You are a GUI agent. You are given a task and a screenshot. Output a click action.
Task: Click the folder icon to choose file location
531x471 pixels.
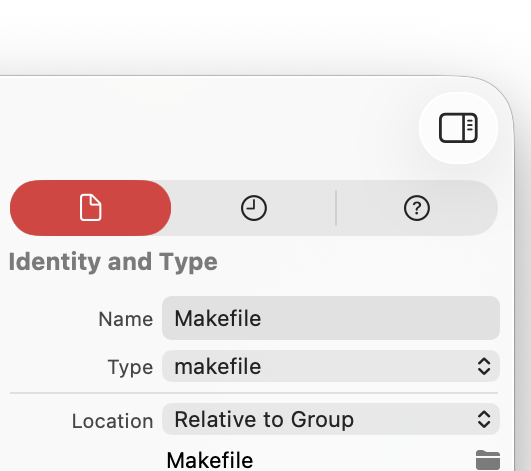click(488, 460)
